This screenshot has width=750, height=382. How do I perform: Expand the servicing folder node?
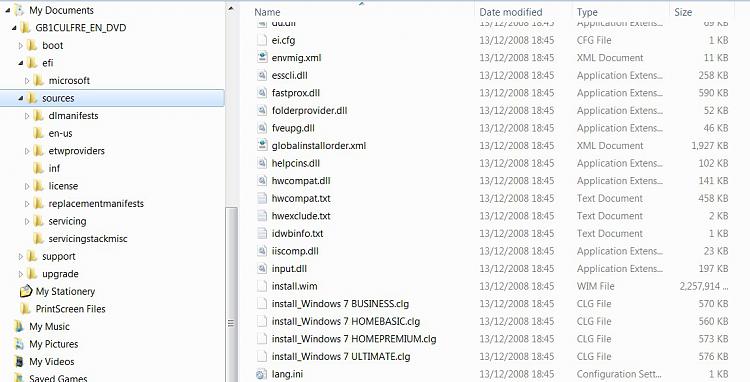coord(27,221)
